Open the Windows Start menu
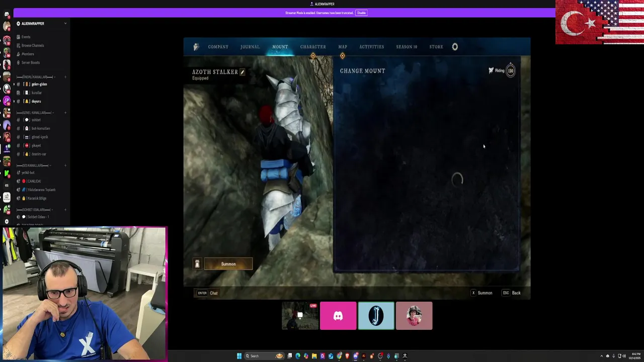 [239, 356]
